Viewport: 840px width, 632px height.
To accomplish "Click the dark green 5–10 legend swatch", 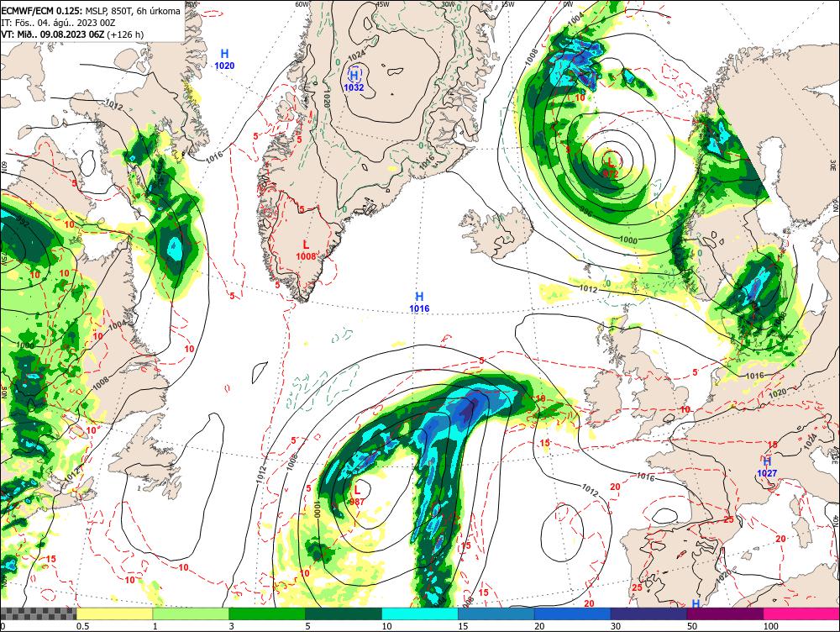I will (x=344, y=614).
